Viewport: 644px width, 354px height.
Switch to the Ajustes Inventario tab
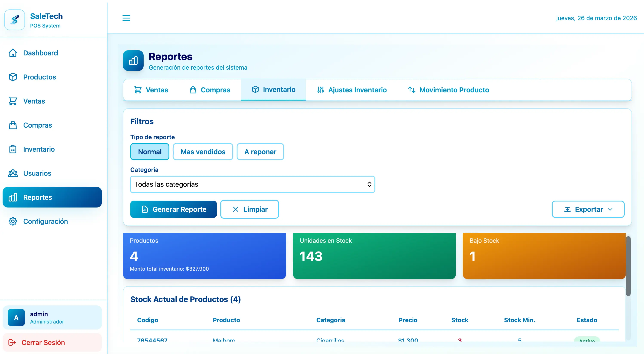tap(351, 90)
